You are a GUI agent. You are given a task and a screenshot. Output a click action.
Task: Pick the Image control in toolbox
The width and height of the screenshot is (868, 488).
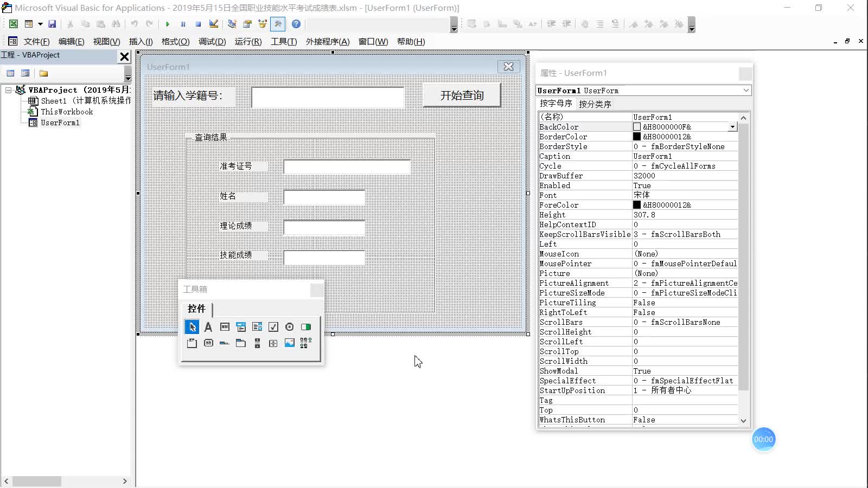click(x=290, y=343)
